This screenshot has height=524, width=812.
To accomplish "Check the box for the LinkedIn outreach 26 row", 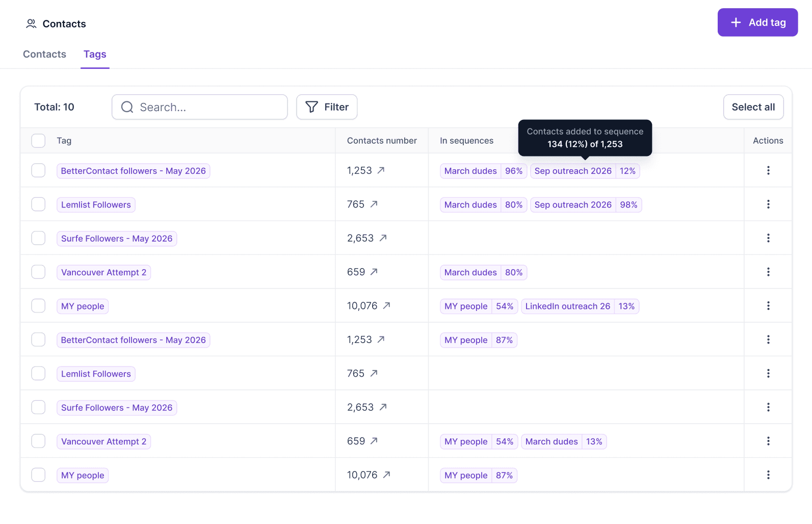I will point(38,306).
